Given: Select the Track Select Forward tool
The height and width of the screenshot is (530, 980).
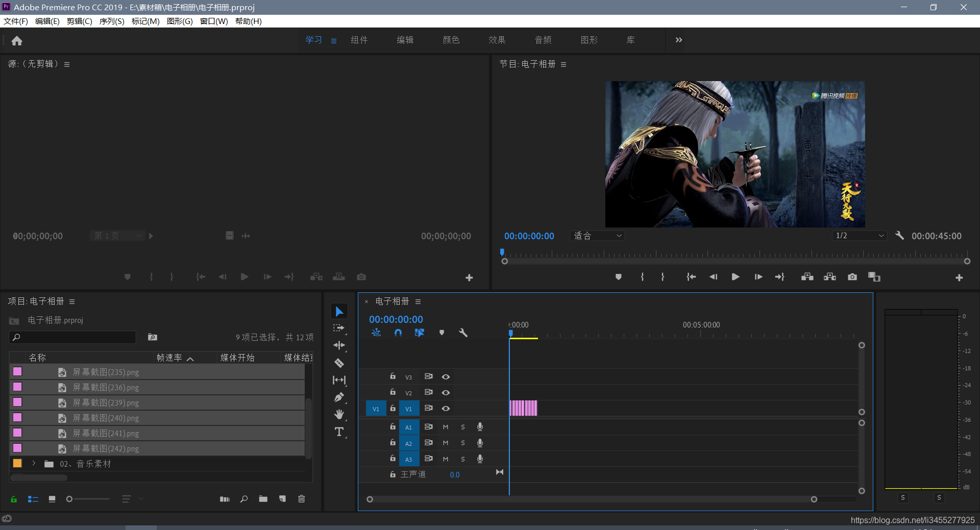Looking at the screenshot, I should coord(339,329).
